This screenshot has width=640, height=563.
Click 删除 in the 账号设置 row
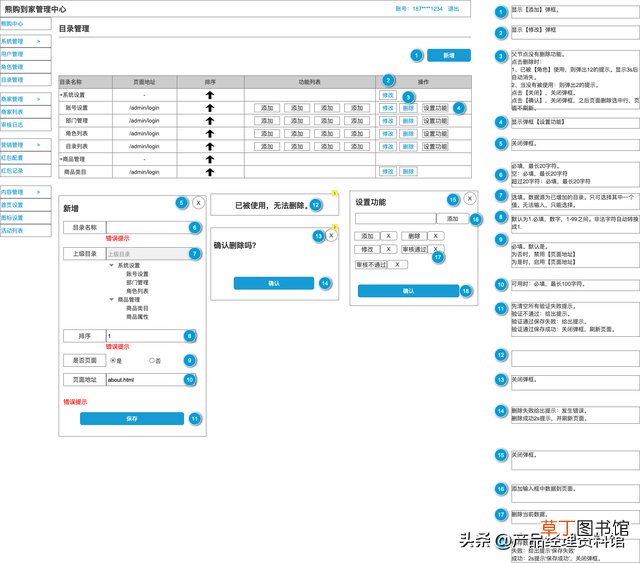click(408, 108)
